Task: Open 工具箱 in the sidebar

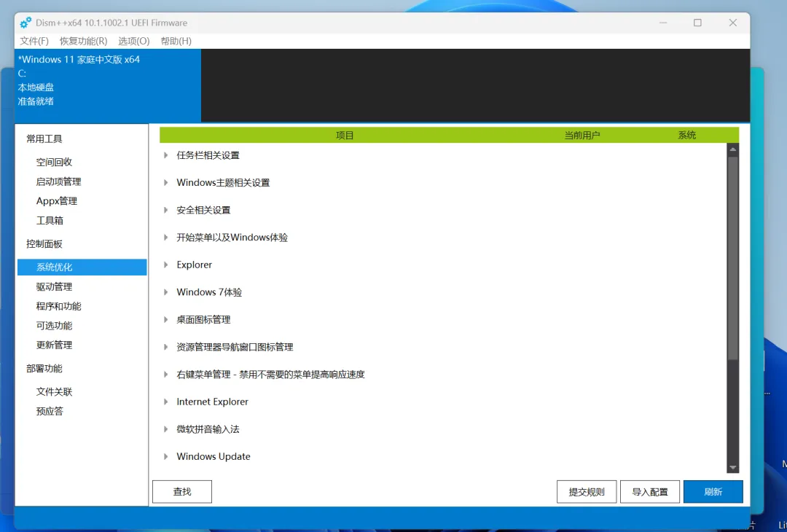Action: point(50,220)
